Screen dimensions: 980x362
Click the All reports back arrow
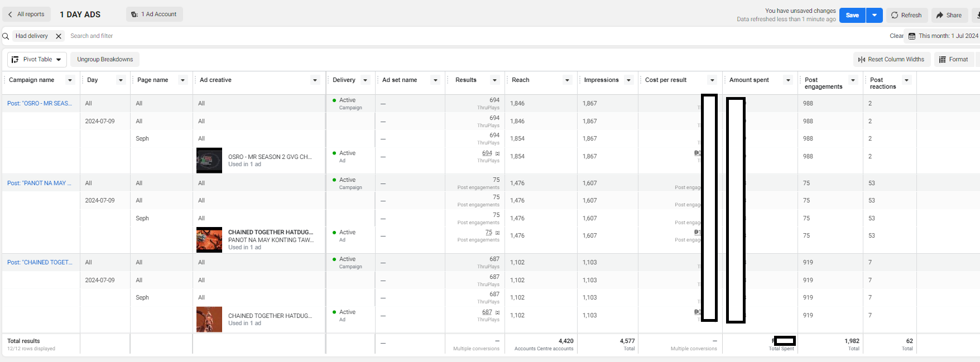(x=10, y=15)
